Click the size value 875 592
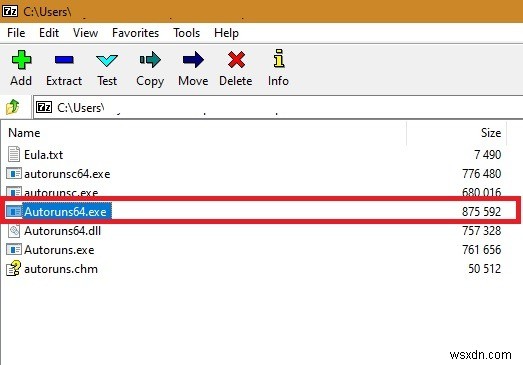Screen dimensions: 523x365 point(482,212)
